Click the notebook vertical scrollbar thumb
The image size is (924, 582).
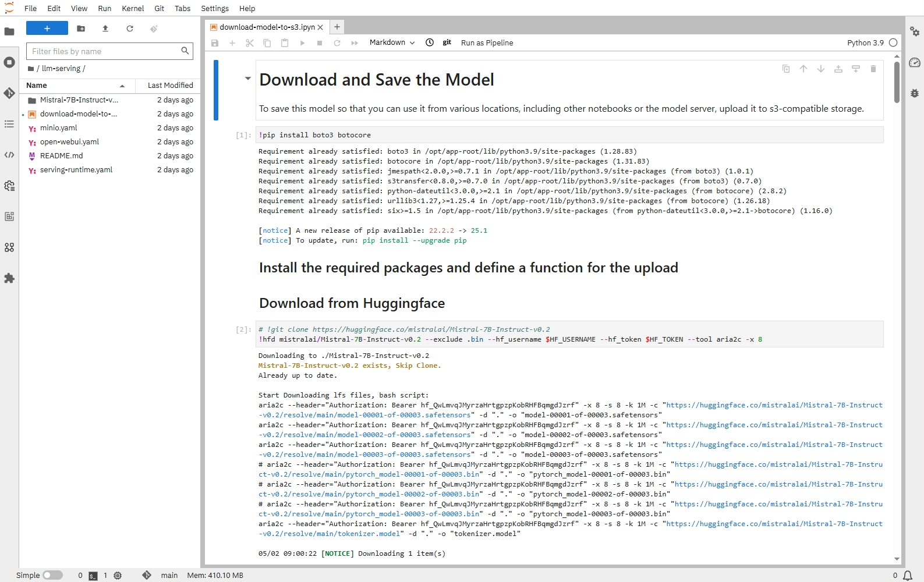point(897,81)
